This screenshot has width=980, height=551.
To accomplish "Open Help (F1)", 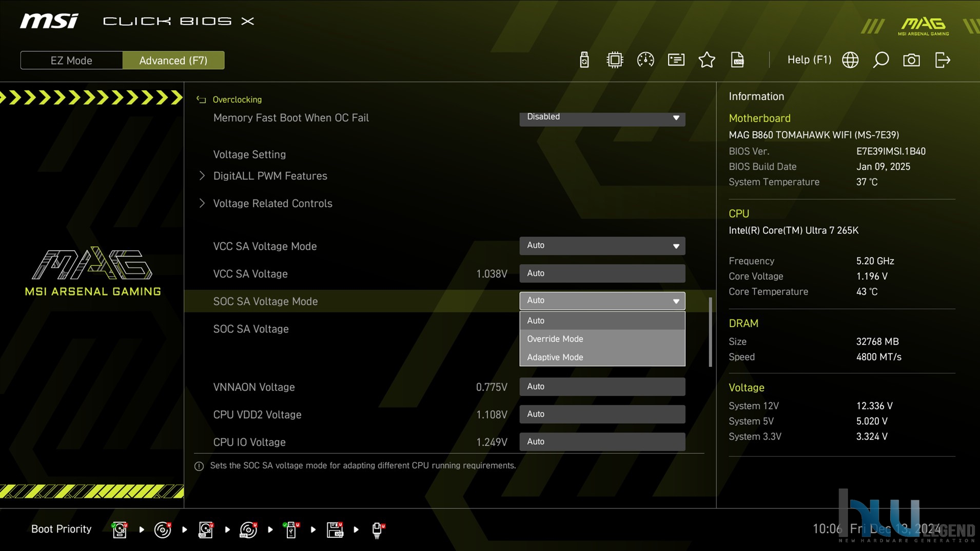I will [x=809, y=60].
